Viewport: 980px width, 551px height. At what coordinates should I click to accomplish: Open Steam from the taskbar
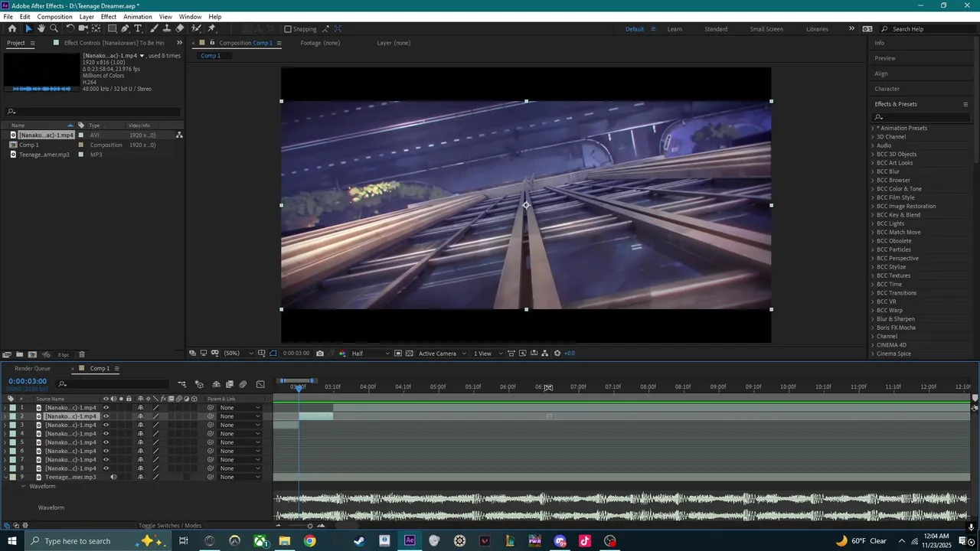(359, 541)
